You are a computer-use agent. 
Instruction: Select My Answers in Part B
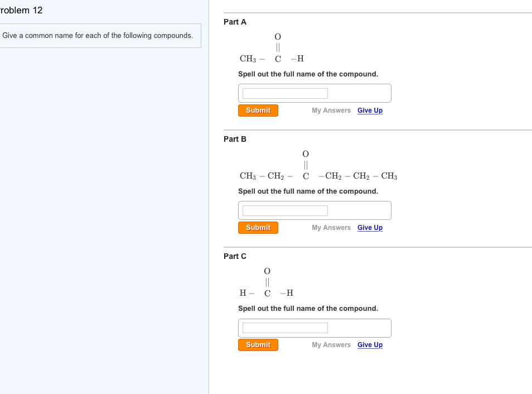[331, 227]
